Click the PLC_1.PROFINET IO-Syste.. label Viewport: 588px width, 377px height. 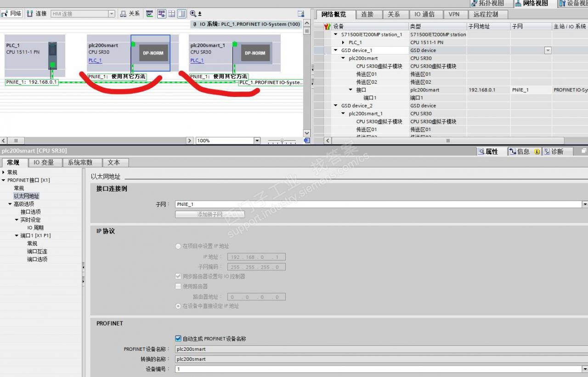[x=271, y=82]
